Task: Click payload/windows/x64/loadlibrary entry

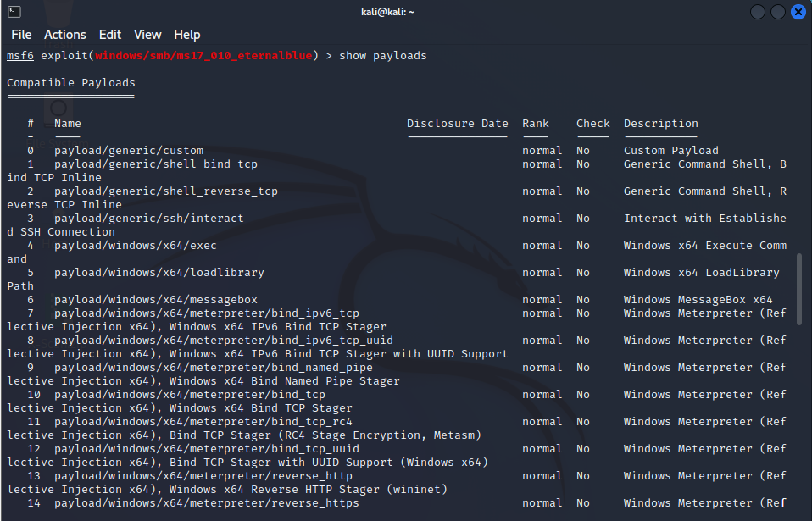Action: tap(159, 272)
